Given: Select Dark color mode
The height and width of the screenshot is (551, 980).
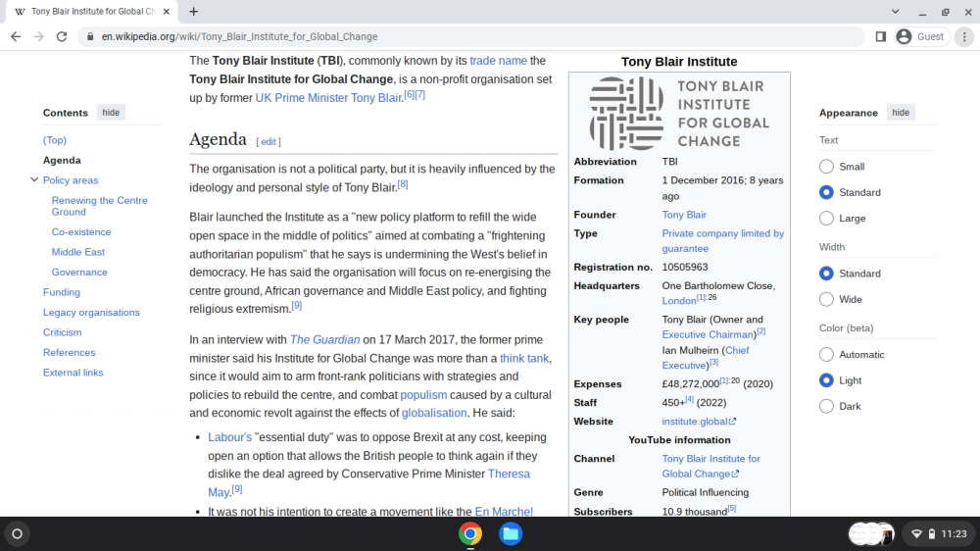Looking at the screenshot, I should coord(826,406).
